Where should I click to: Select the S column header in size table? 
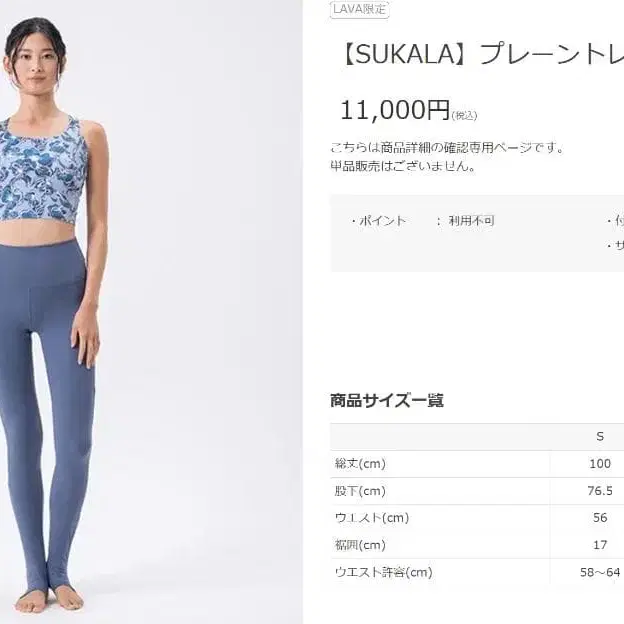tap(600, 437)
